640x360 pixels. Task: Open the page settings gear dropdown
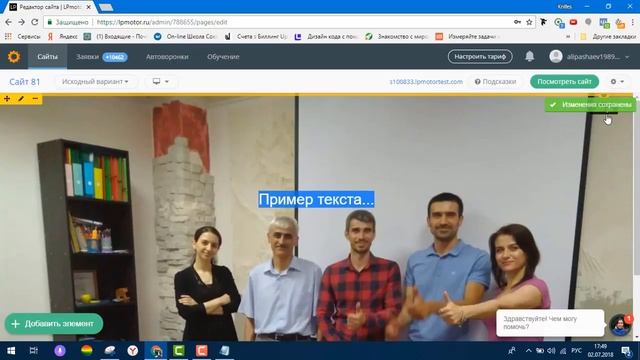(617, 82)
